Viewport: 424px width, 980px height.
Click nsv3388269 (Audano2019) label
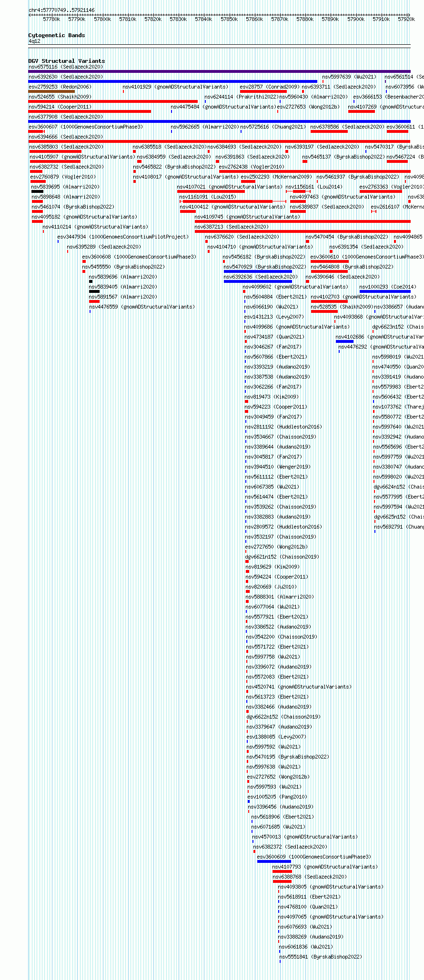click(311, 937)
